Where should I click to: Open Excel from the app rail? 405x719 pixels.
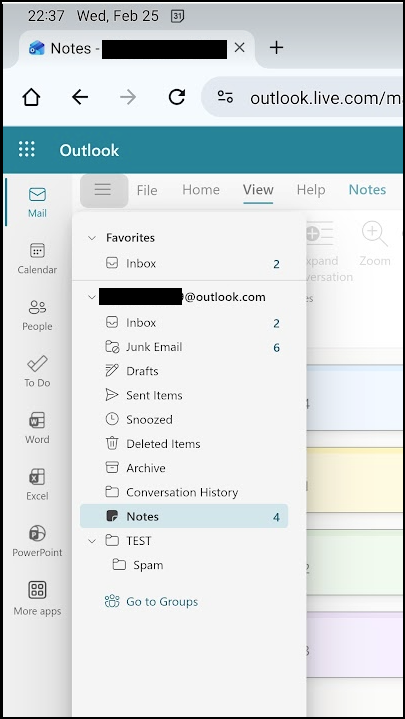(37, 484)
